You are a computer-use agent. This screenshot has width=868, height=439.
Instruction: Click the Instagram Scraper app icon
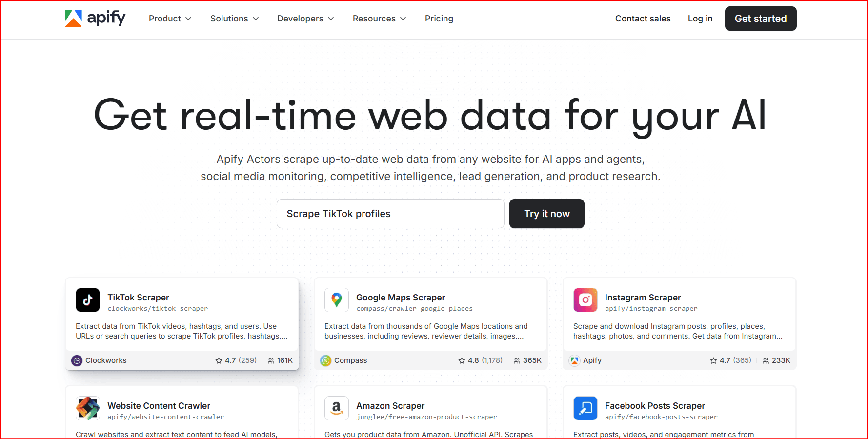(585, 300)
